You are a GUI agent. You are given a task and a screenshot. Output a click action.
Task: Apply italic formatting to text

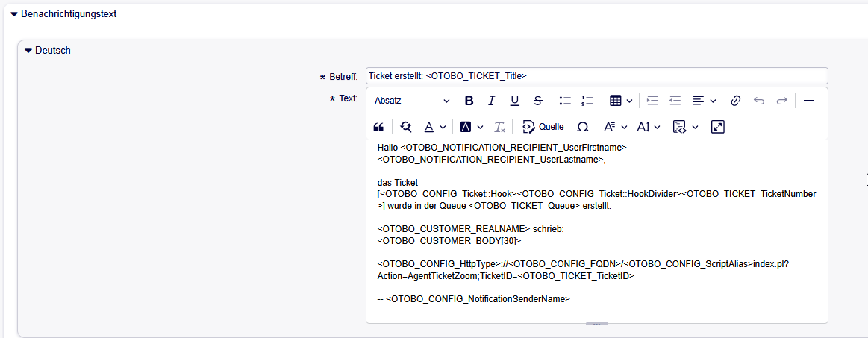(491, 101)
